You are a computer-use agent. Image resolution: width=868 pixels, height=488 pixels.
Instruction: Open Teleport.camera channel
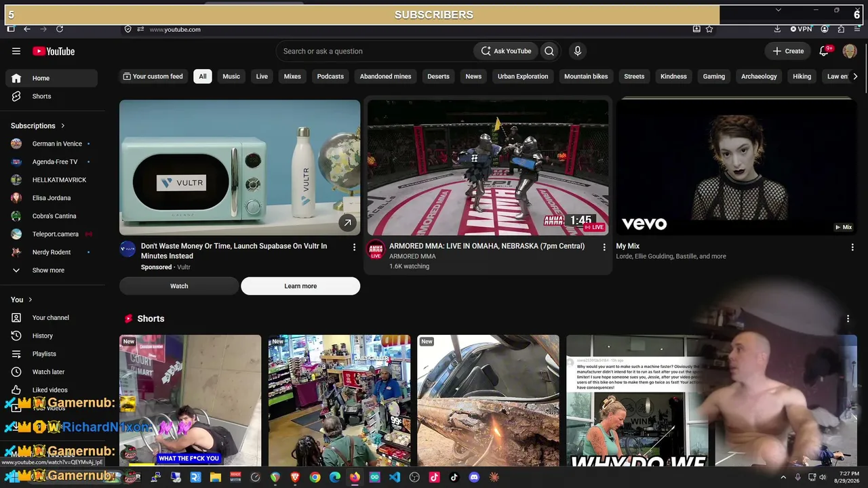point(52,234)
